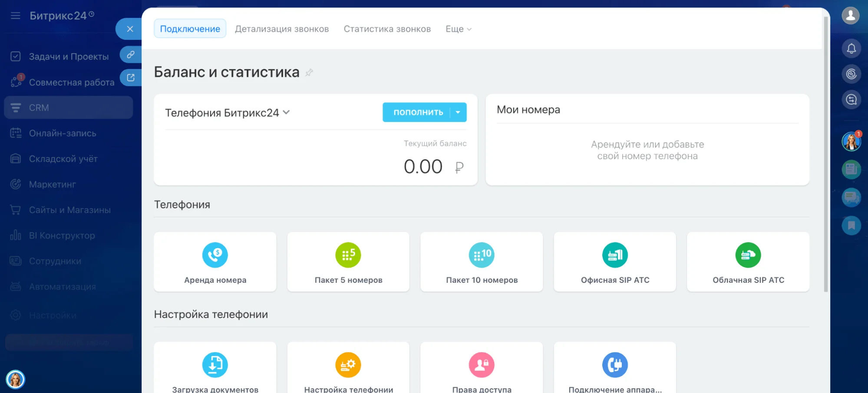Click Пакет 5 номеров label

348,280
